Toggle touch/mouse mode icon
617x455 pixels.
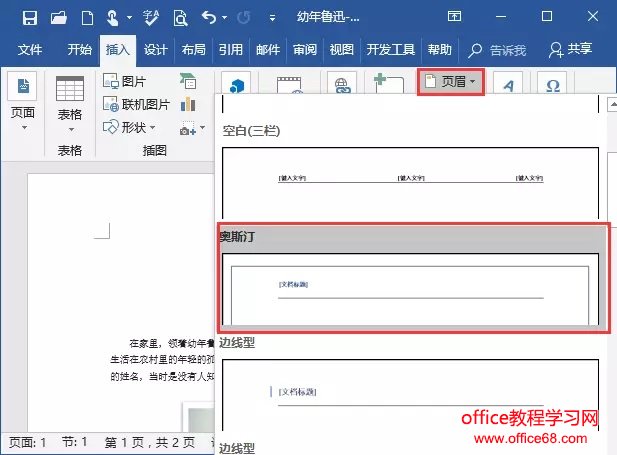point(113,18)
